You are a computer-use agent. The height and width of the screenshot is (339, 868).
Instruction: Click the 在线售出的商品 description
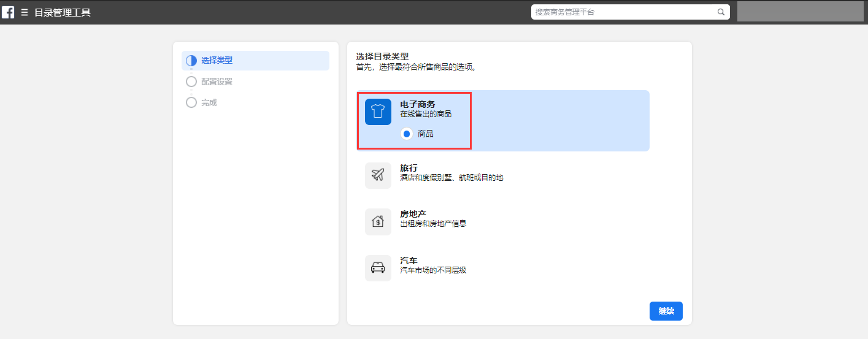[x=426, y=114]
